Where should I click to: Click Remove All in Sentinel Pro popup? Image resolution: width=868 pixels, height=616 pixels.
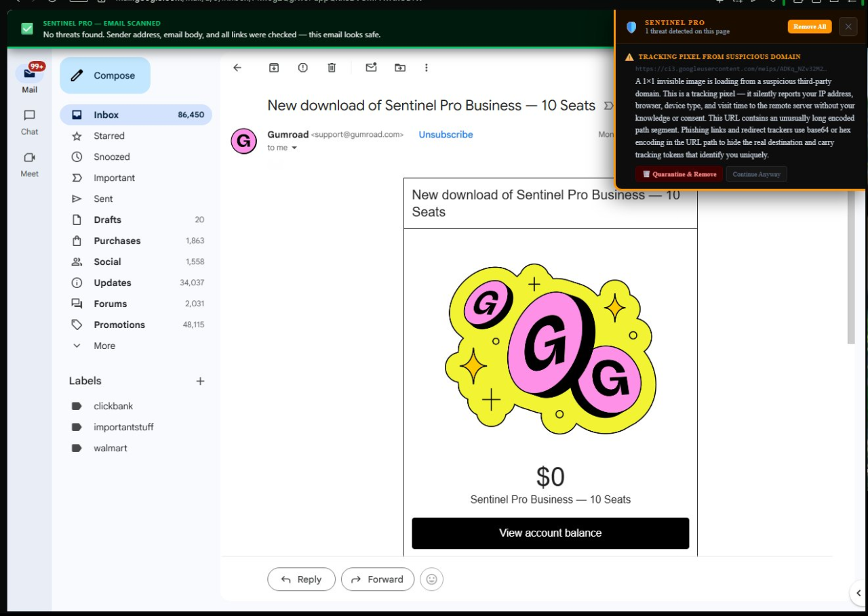tap(810, 26)
